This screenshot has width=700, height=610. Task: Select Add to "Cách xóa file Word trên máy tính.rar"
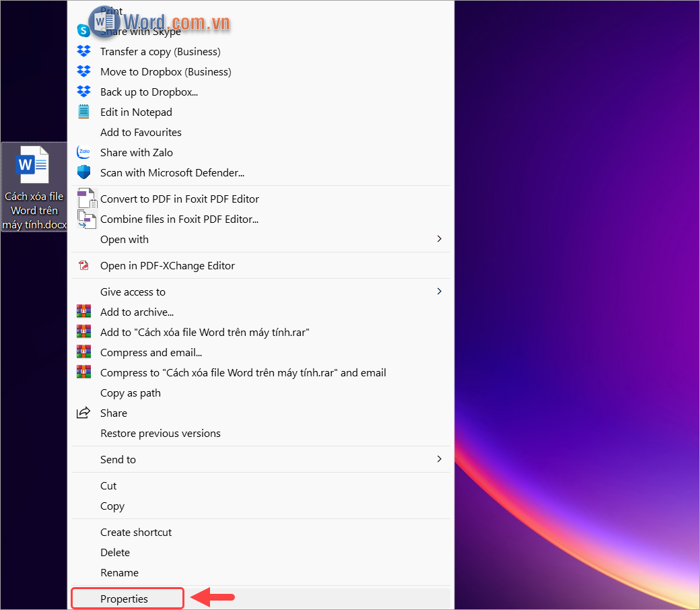tap(260, 332)
